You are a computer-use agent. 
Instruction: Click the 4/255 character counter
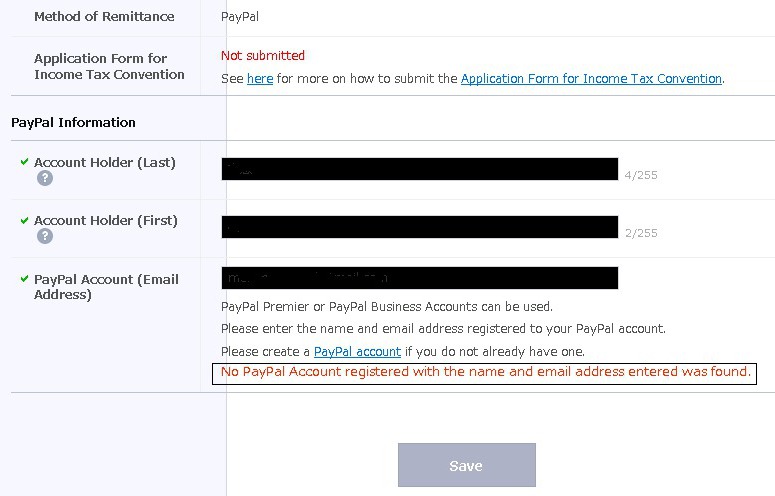[641, 175]
